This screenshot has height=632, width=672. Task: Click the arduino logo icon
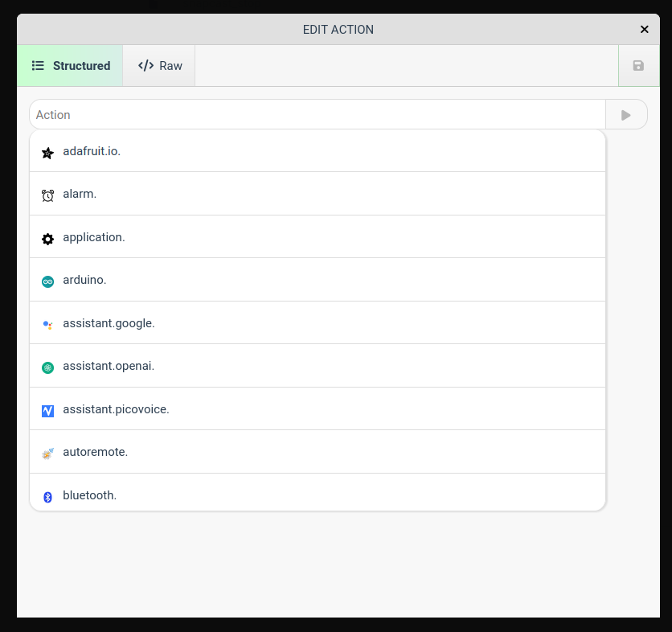47,281
